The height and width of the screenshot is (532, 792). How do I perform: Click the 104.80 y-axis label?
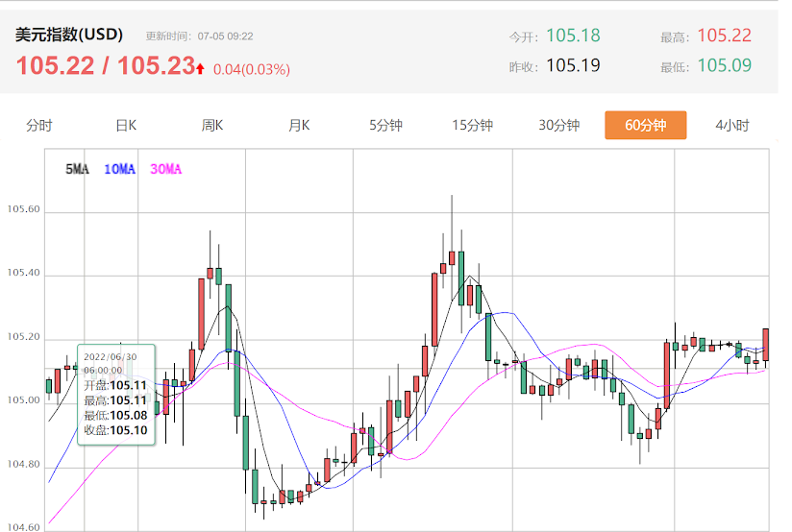(x=23, y=464)
